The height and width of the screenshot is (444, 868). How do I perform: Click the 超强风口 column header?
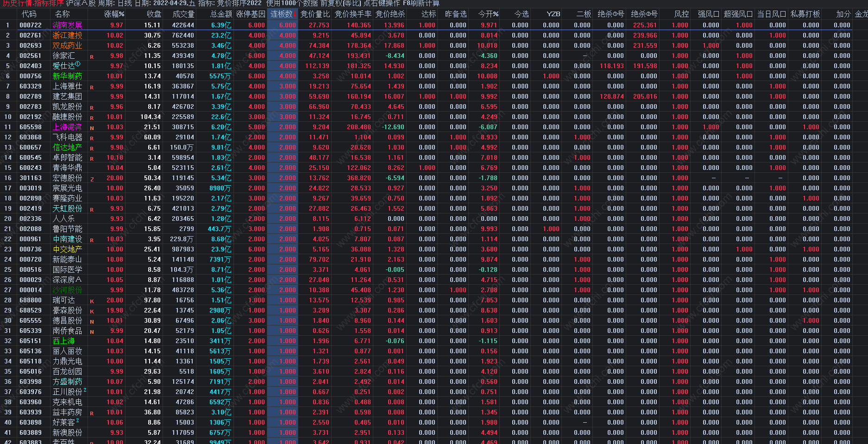pyautogui.click(x=738, y=14)
